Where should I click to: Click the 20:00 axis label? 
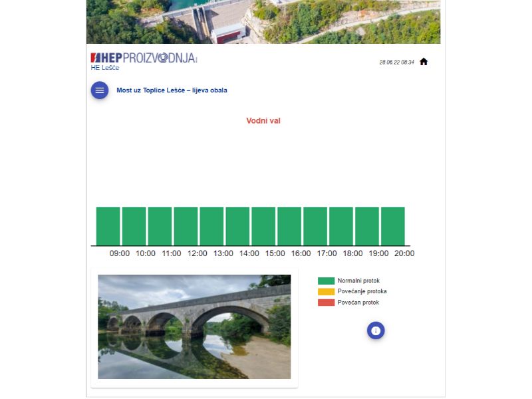[x=404, y=253]
